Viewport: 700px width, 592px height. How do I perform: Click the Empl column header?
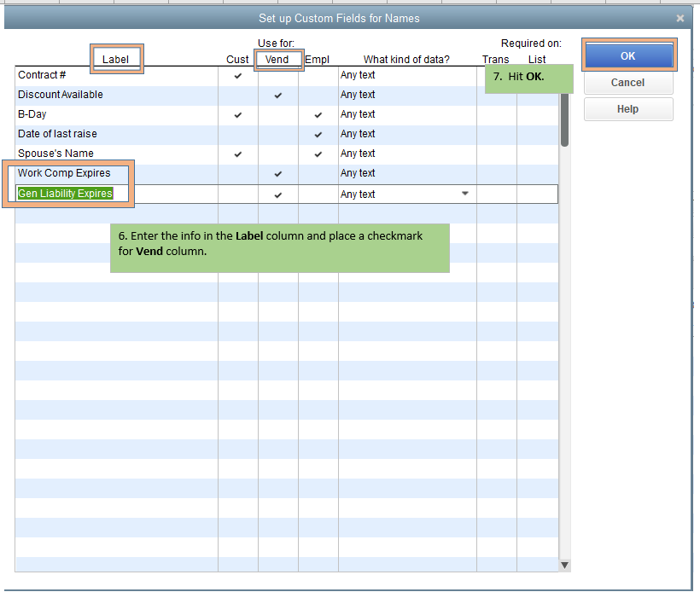coord(318,60)
